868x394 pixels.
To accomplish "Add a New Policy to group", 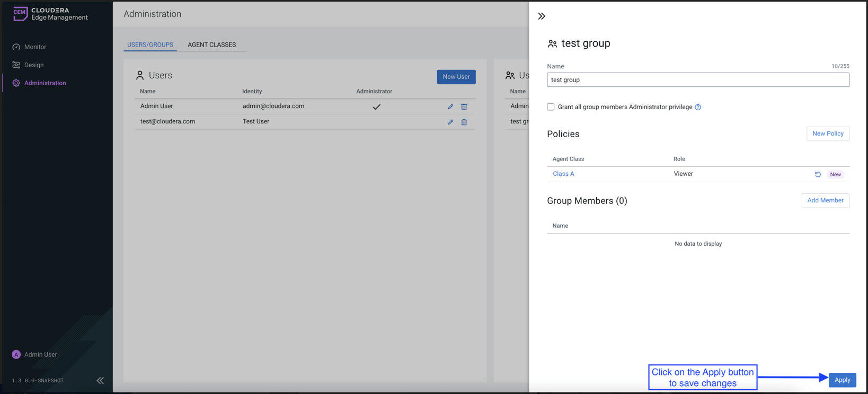I will 827,134.
